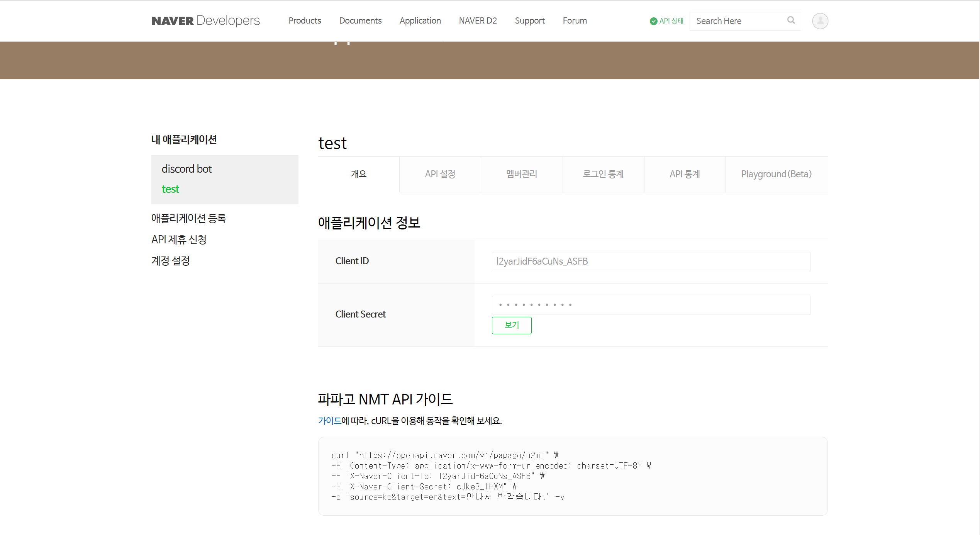Click the search magnifier icon

coord(791,20)
